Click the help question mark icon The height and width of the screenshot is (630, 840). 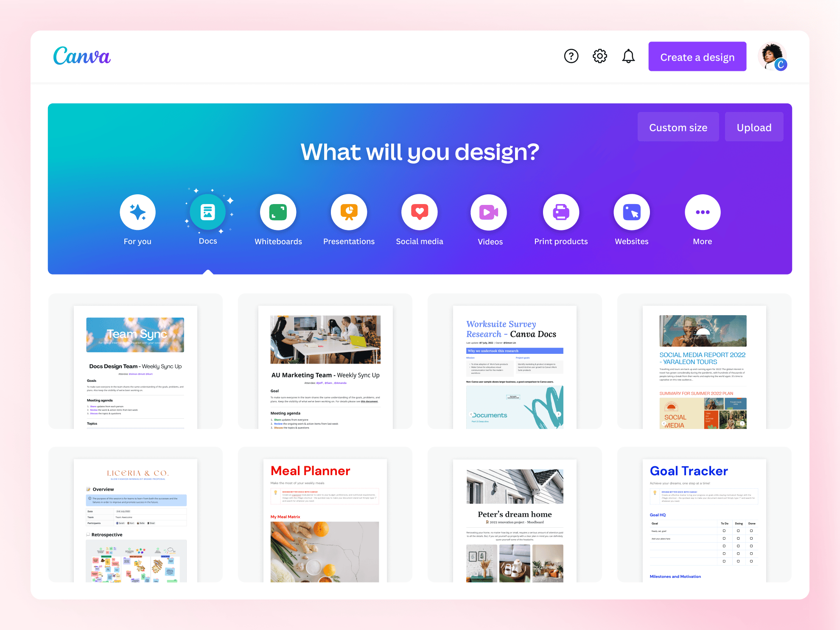[x=571, y=58]
